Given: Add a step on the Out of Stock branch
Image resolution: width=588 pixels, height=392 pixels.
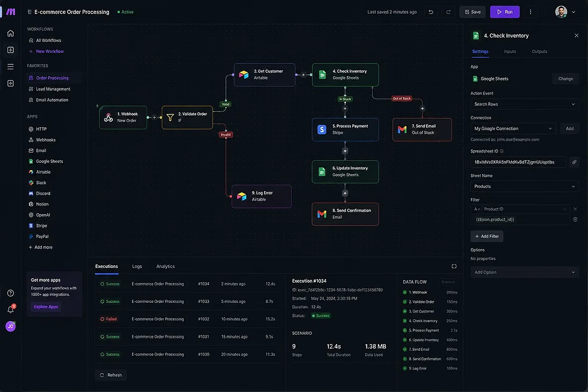Looking at the screenshot, I should pyautogui.click(x=422, y=108).
